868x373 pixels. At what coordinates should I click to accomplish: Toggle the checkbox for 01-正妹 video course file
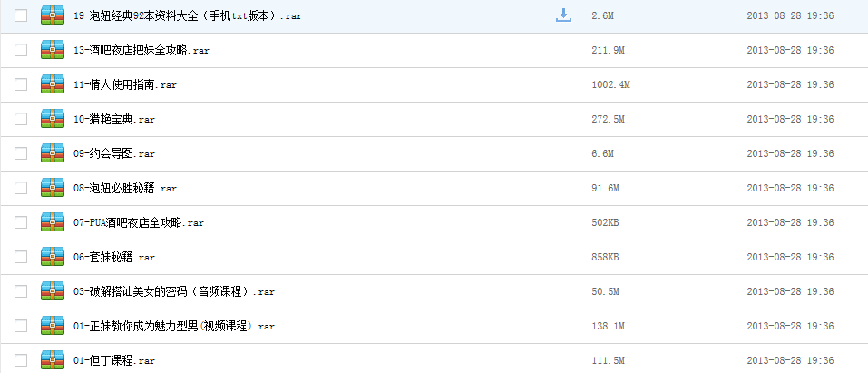(x=21, y=326)
